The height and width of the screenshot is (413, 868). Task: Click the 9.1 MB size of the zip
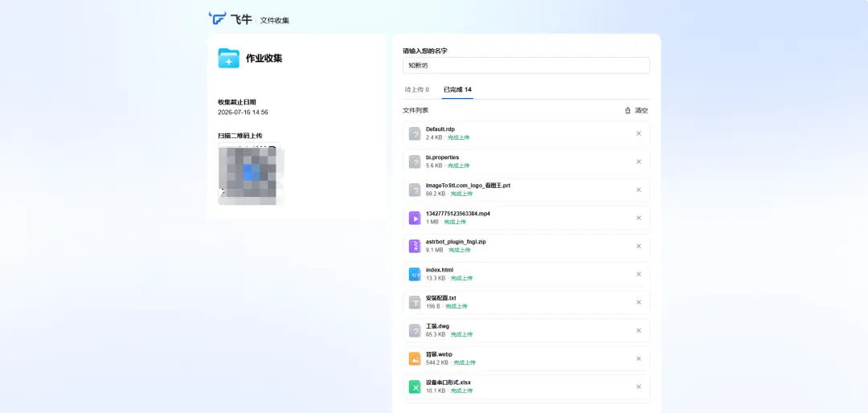435,250
